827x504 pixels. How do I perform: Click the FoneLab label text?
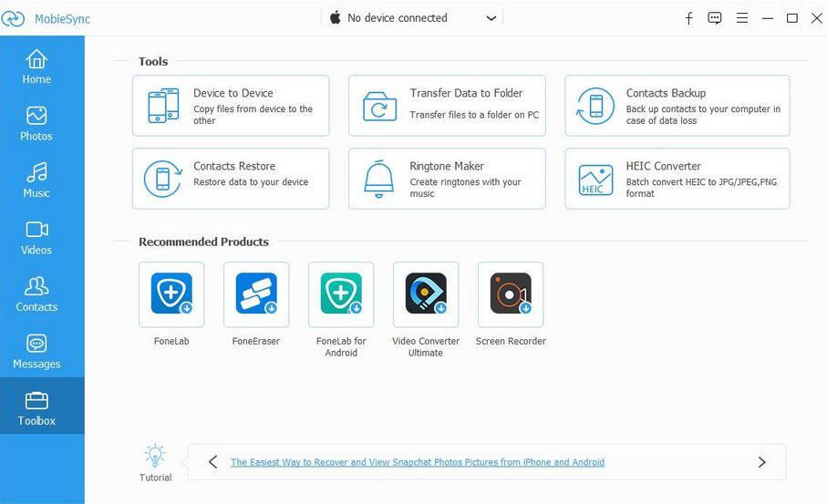171,341
